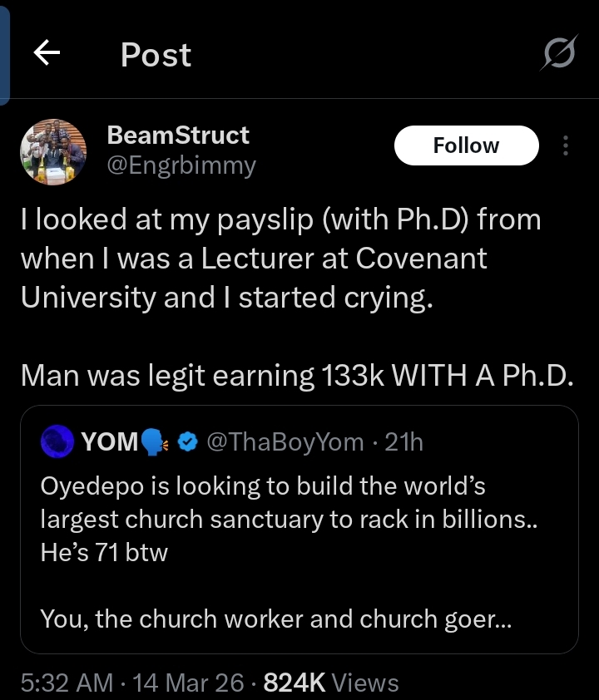Open more options three-dot menu
This screenshot has width=599, height=700.
(x=566, y=146)
